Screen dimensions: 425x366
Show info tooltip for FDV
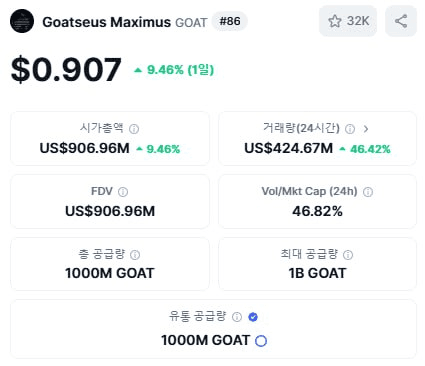click(x=123, y=192)
